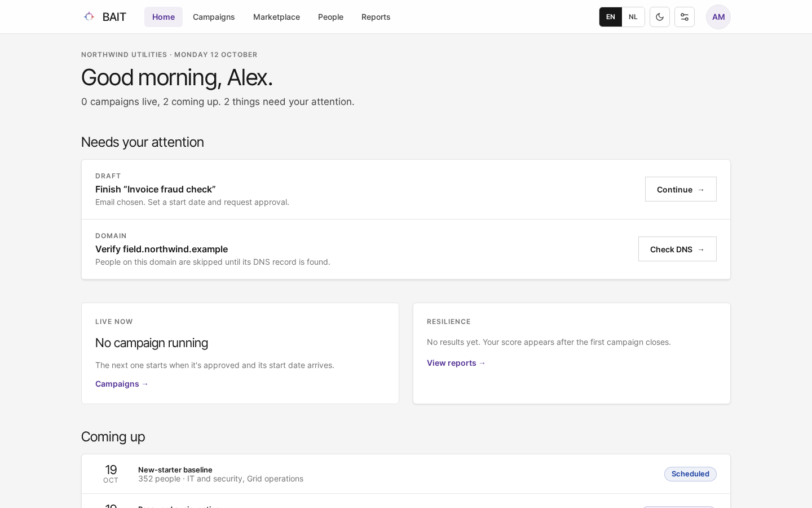Screen dimensions: 812x508
Task: Click the LIVE NOW card label
Action: 114,322
